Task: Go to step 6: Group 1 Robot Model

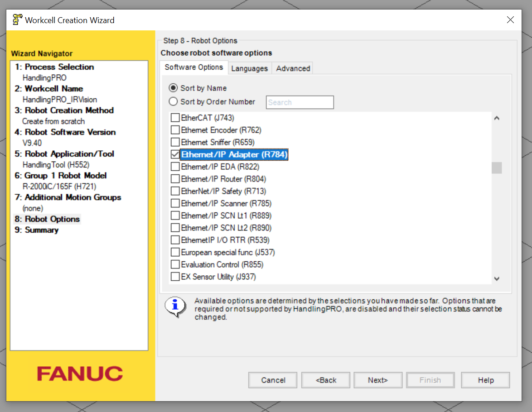Action: (61, 175)
